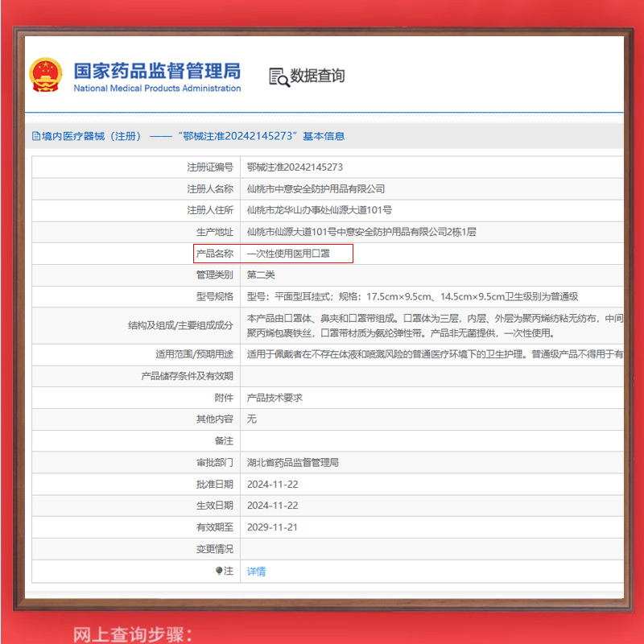The image size is (644, 644).
Task: Select 湖北省药品监督管理局 approval department
Action: (x=292, y=462)
